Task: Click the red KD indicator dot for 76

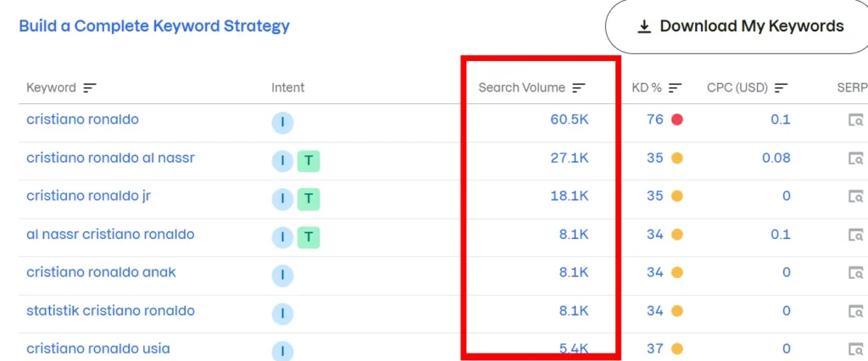Action: click(x=677, y=119)
